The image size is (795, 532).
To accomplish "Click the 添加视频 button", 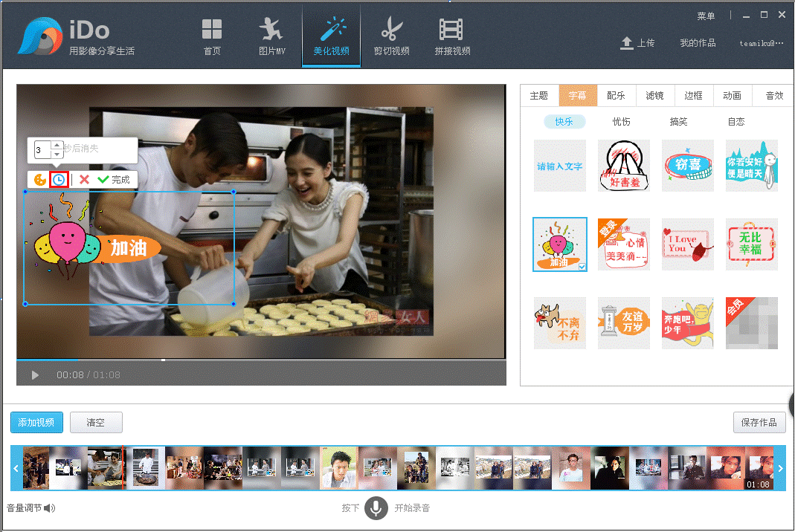I will click(36, 422).
